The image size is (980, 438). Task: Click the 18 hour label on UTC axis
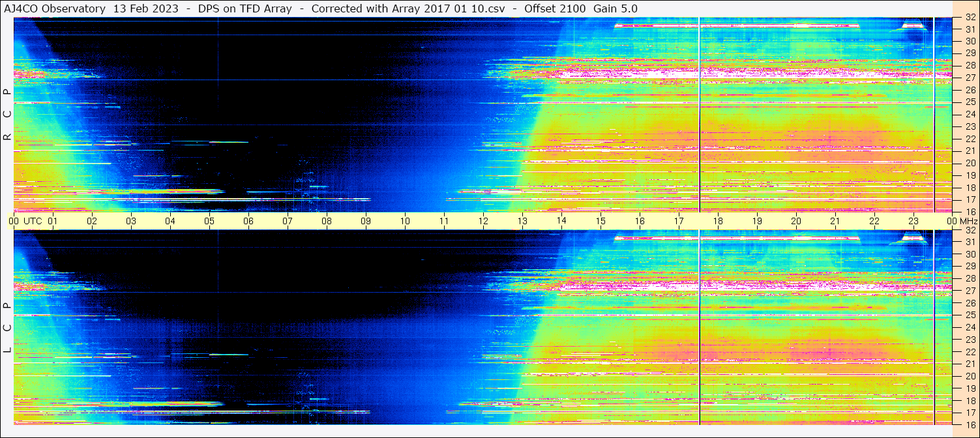[x=718, y=221]
